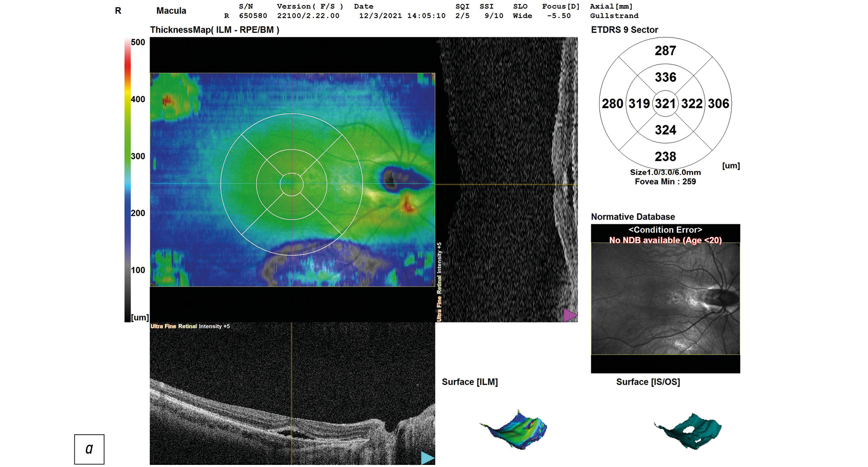Click the ThicknessMap ILM-RPE/BM title
The height and width of the screenshot is (467, 868).
click(214, 30)
